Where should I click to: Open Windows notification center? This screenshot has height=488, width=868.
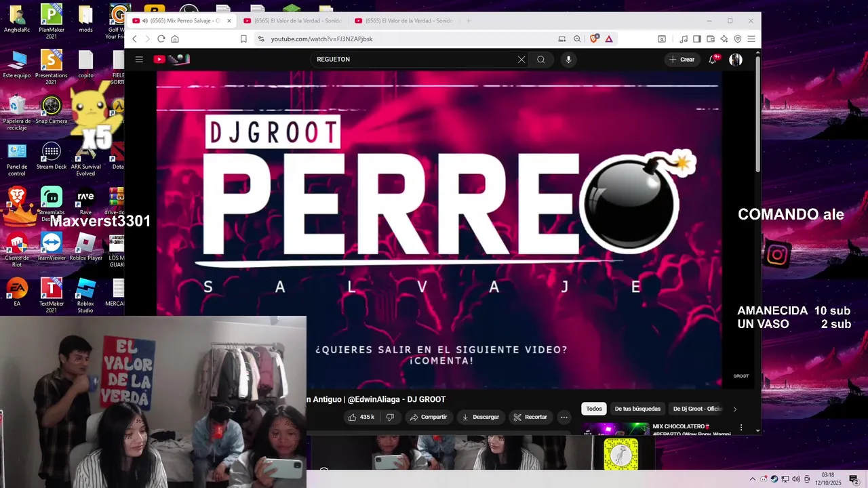click(x=854, y=479)
